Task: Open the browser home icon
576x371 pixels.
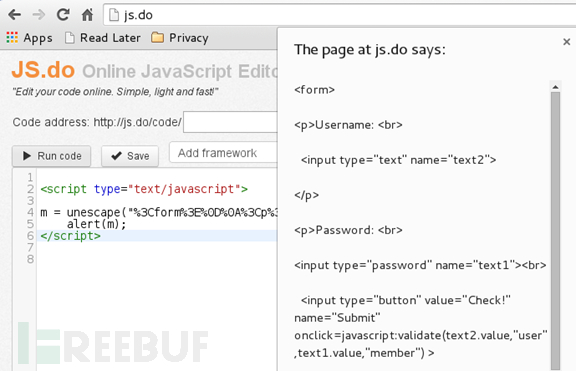Action: 87,15
